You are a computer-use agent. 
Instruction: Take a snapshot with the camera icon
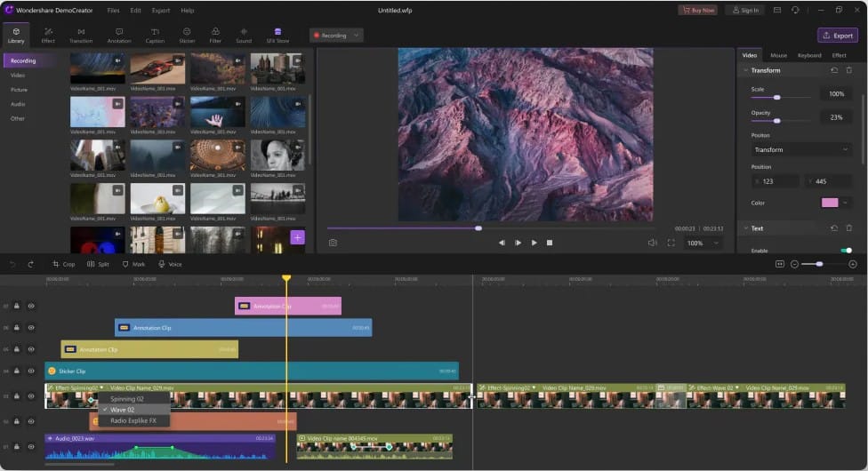click(333, 243)
